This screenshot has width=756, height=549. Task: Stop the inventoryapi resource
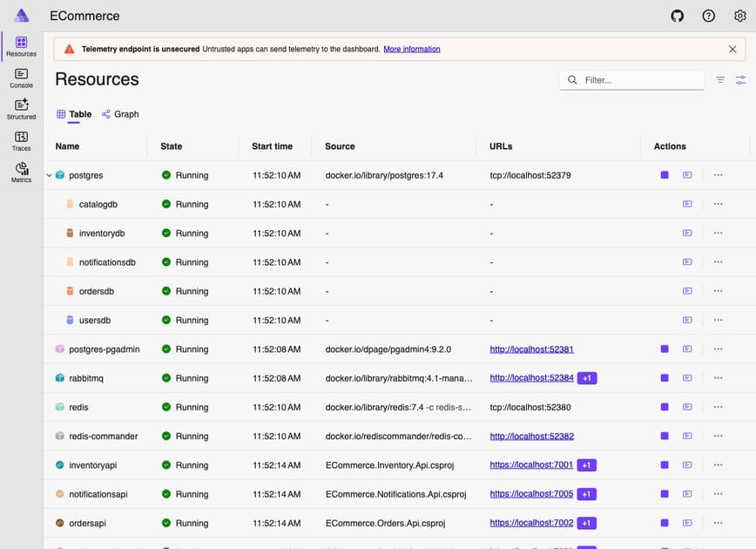point(665,464)
